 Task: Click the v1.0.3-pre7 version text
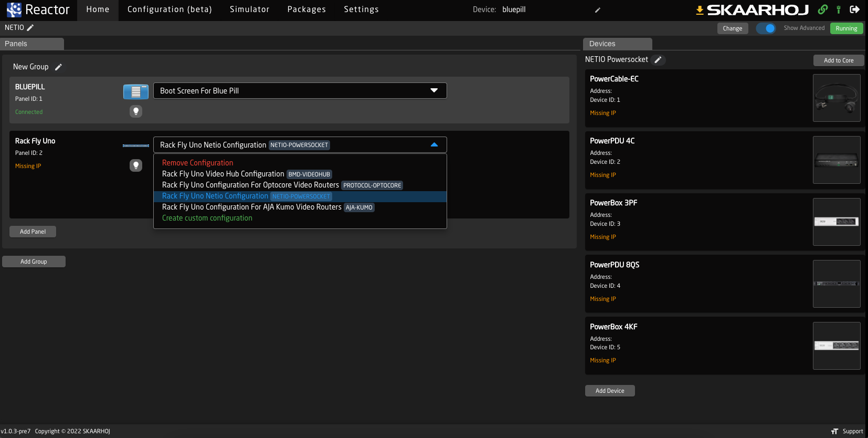pyautogui.click(x=16, y=431)
